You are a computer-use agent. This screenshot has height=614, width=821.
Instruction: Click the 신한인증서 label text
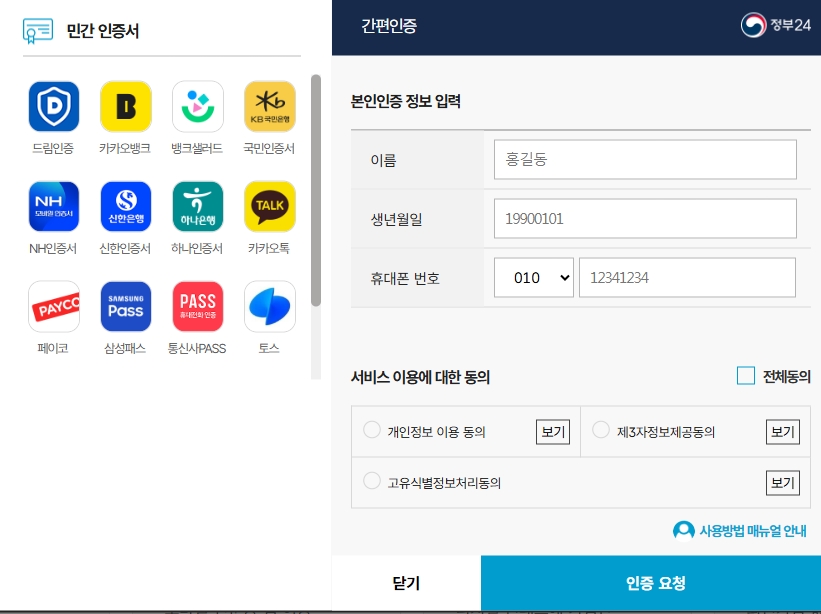pos(125,249)
